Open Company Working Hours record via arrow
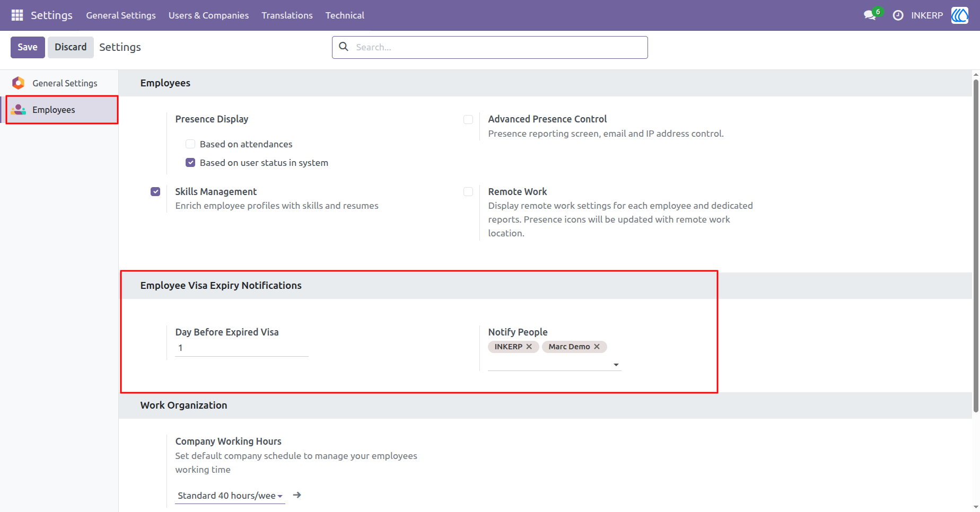 point(297,495)
